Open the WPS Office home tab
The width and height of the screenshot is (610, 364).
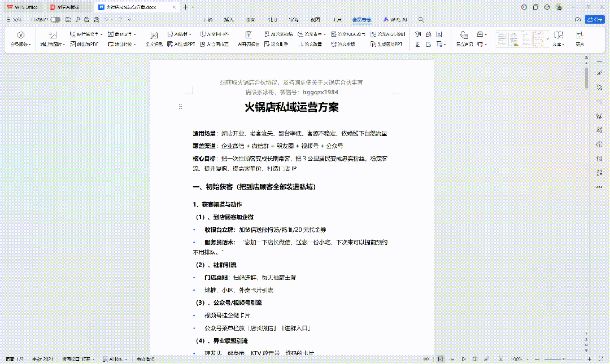[x=23, y=7]
